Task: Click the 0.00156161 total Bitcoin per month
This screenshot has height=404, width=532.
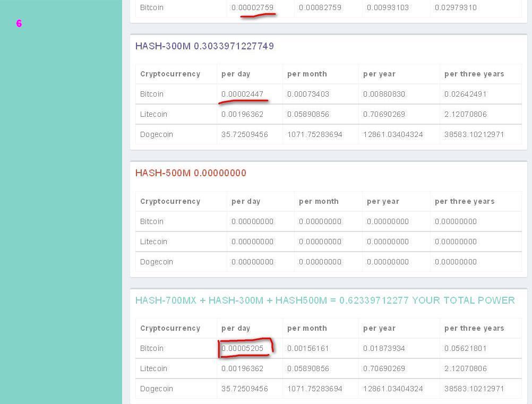Action: 308,348
